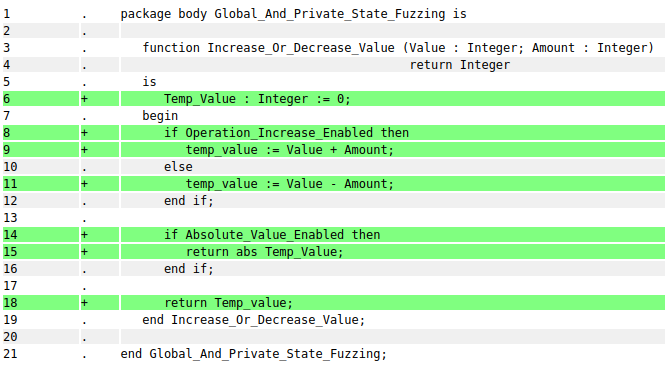The width and height of the screenshot is (665, 371).
Task: Click the plus marker on line 8
Action: click(84, 133)
